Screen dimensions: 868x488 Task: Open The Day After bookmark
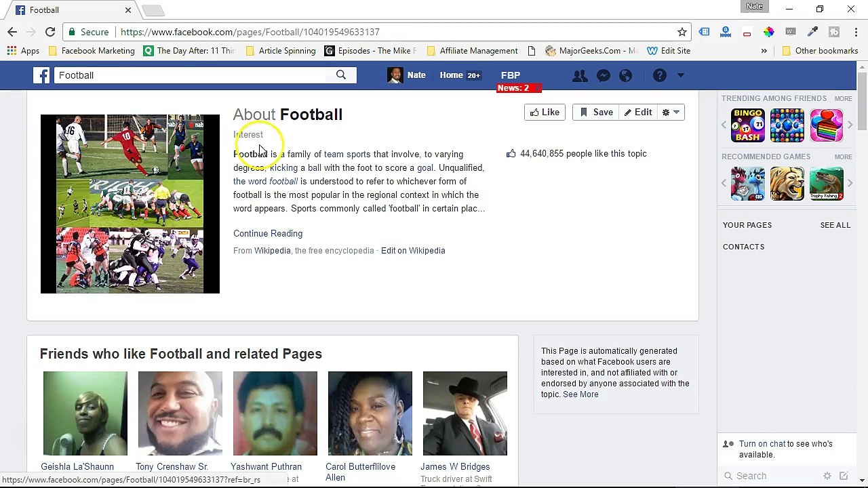189,51
